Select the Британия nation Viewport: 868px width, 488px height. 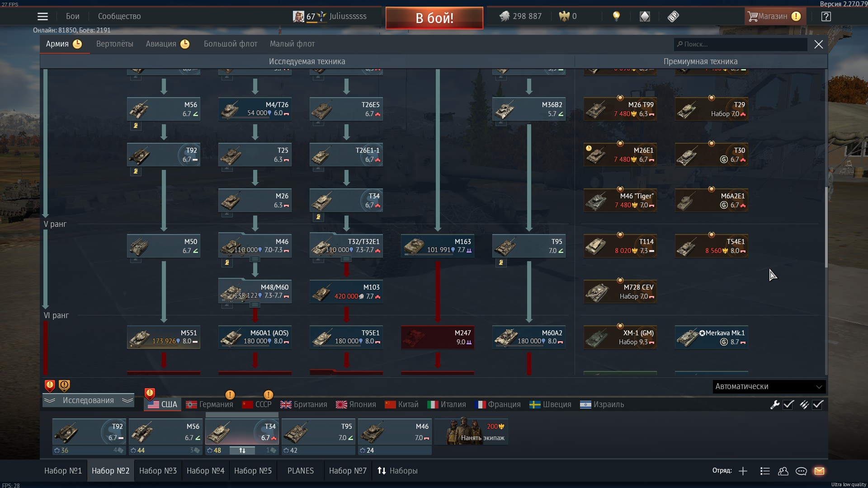tap(304, 404)
